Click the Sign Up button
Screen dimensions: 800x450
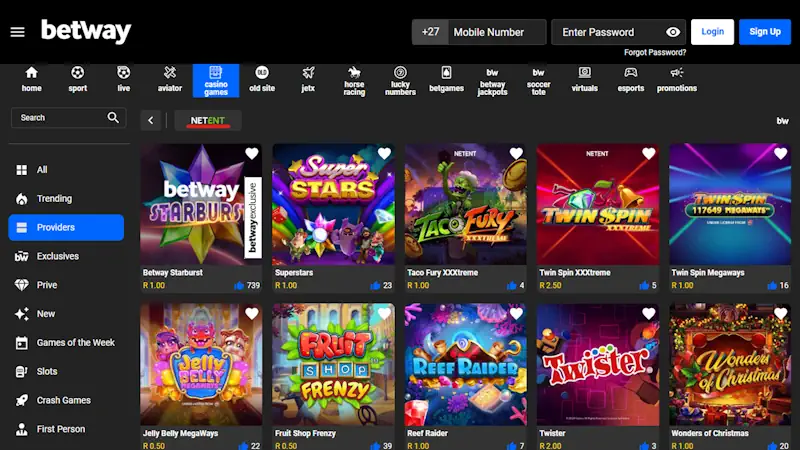click(x=765, y=32)
